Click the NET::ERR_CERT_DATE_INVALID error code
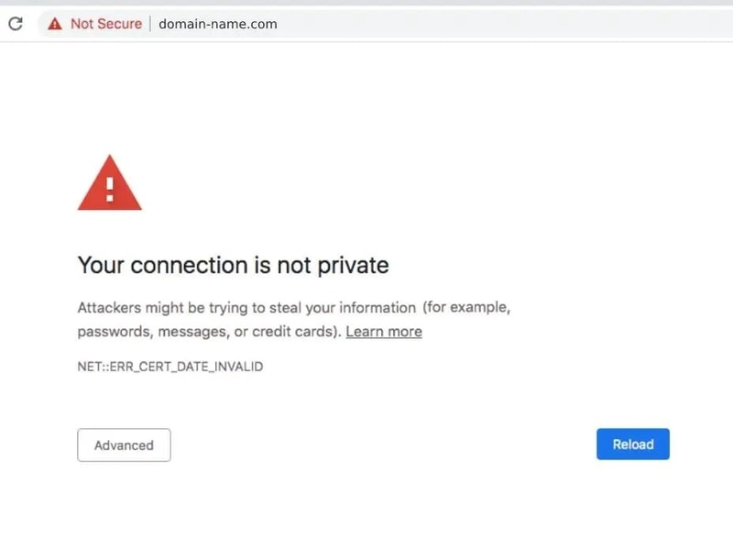 click(170, 366)
